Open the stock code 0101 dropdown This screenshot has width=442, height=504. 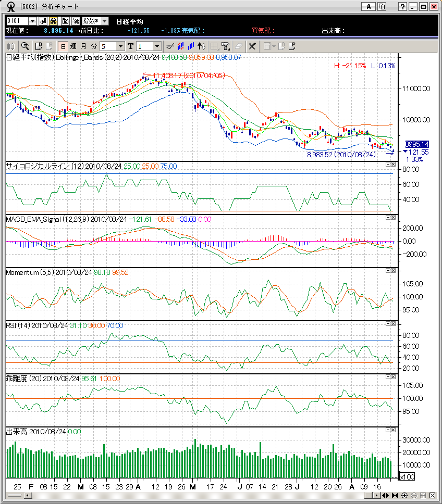[33, 21]
